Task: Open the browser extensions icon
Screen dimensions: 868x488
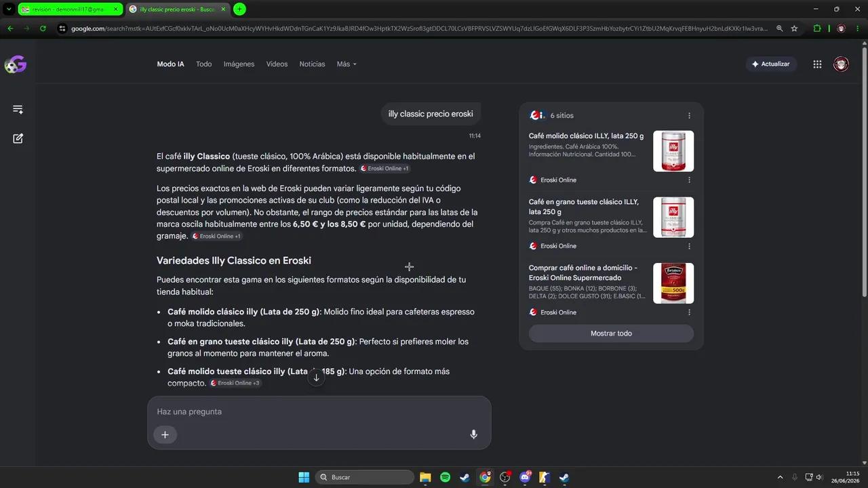Action: coord(817,28)
